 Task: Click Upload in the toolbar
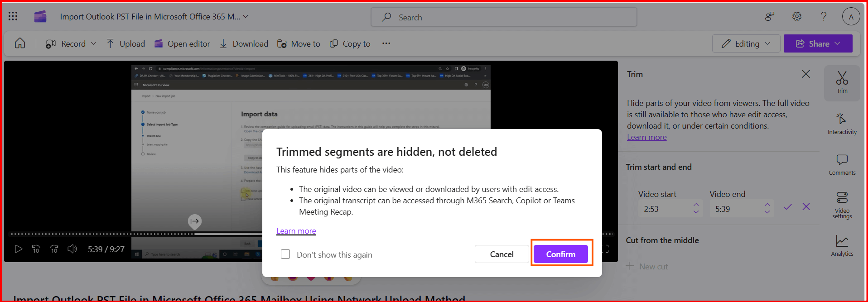click(125, 44)
